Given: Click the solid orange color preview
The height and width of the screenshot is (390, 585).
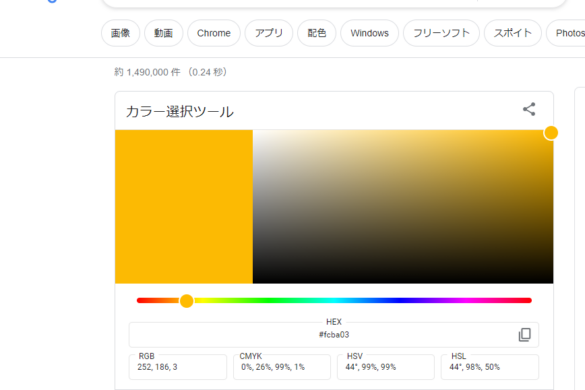Looking at the screenshot, I should pos(184,206).
